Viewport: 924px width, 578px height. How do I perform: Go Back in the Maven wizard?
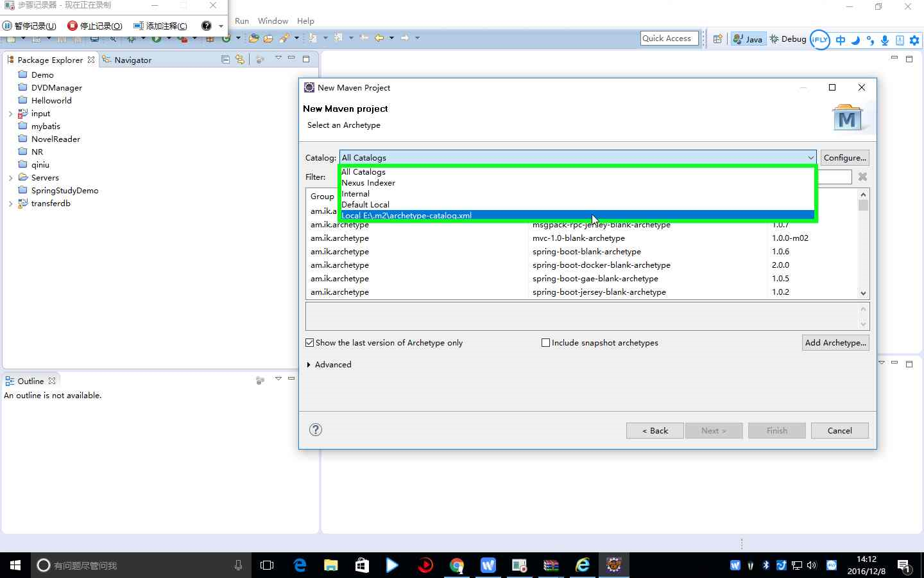(x=655, y=430)
